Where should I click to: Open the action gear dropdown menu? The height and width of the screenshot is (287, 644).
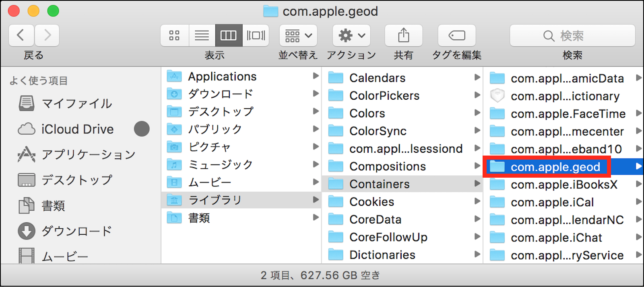[x=351, y=36]
